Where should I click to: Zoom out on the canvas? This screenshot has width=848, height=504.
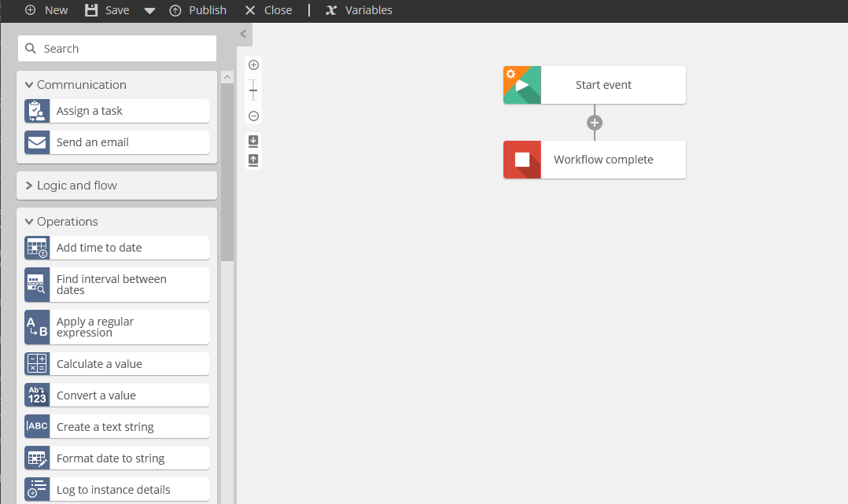(253, 116)
